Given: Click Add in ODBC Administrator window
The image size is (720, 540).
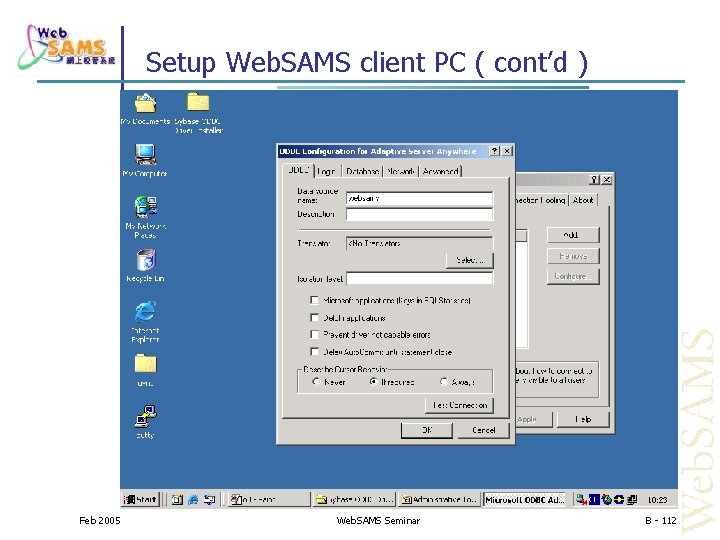Looking at the screenshot, I should (573, 235).
